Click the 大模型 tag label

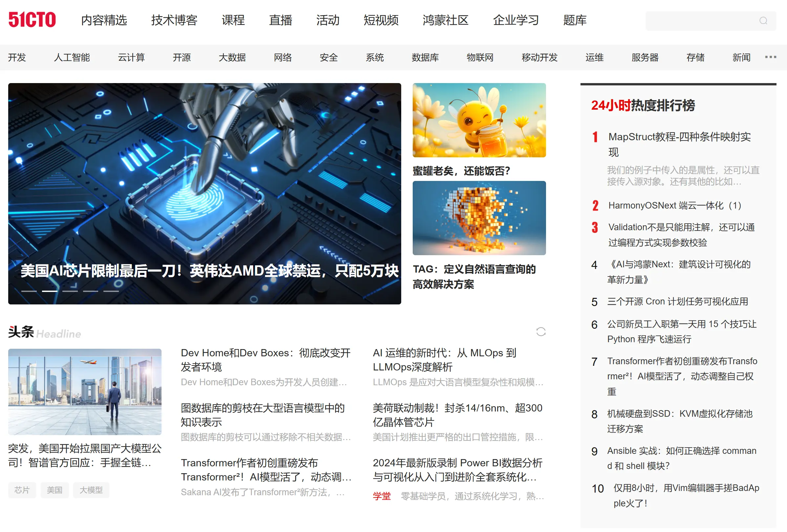tap(91, 490)
